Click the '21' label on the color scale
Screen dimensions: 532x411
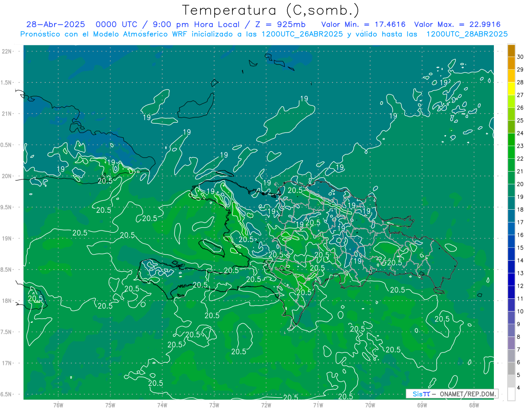[x=520, y=171]
